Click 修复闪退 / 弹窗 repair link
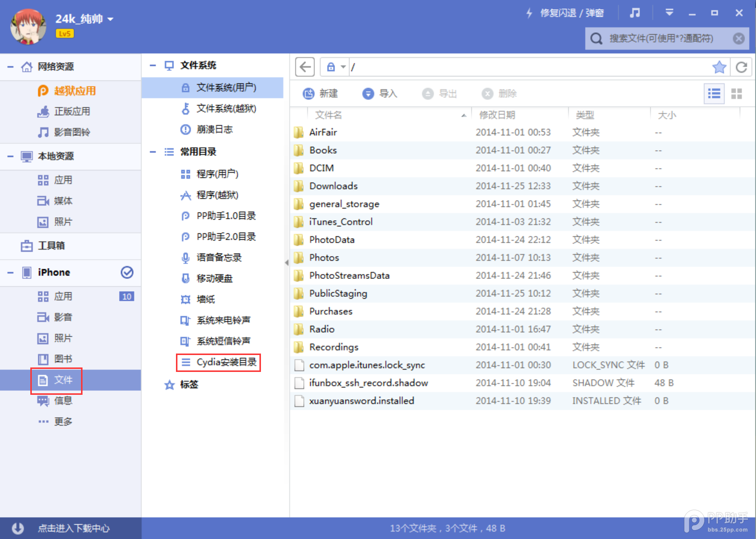 (565, 13)
